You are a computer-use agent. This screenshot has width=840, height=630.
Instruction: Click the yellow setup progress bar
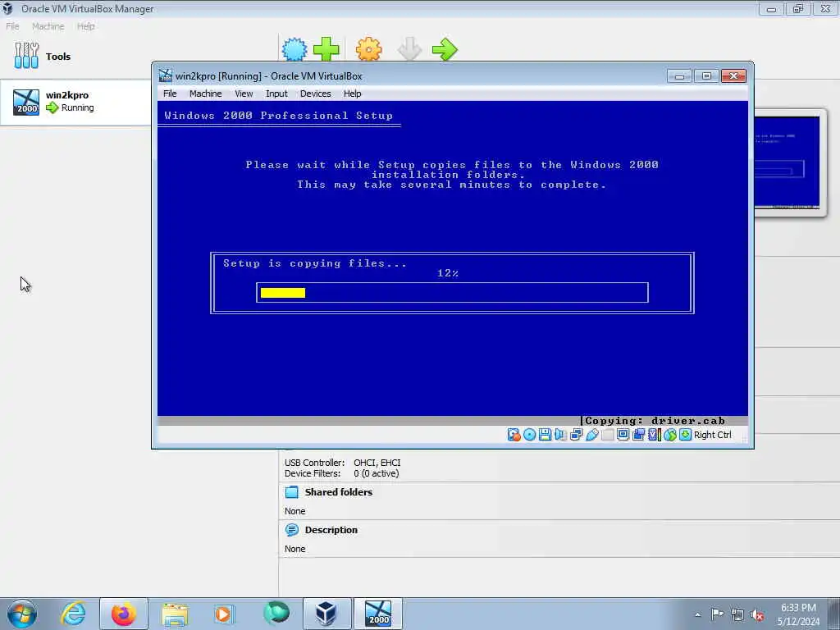pos(283,293)
